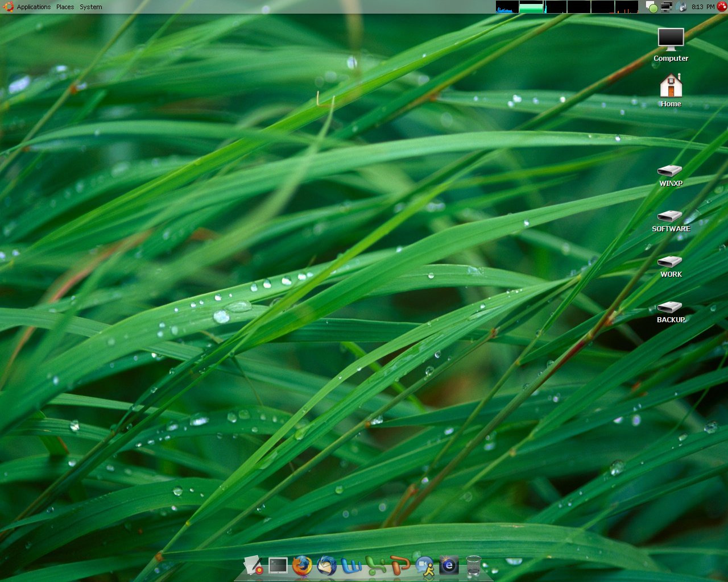This screenshot has height=582, width=728.
Task: Select the SOFTWARE drive icon
Action: click(x=671, y=221)
